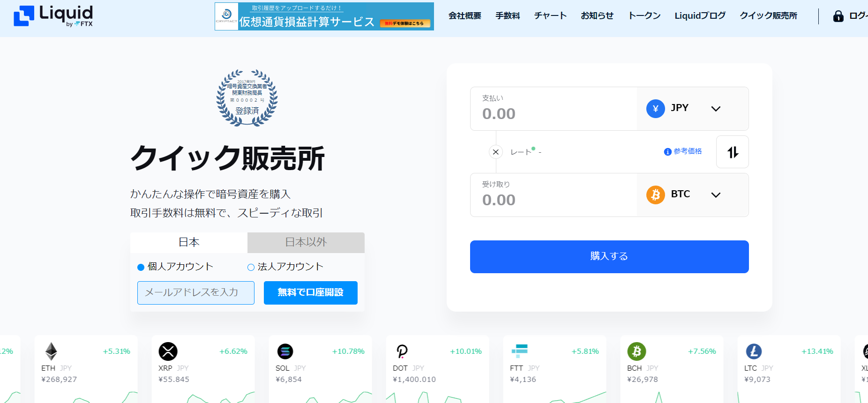Viewport: 868px width, 403px height.
Task: Click the Liquid by FTX logo
Action: [x=53, y=16]
